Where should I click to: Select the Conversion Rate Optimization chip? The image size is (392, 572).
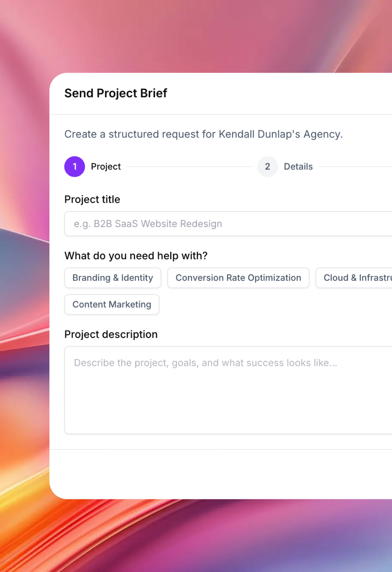pos(238,278)
